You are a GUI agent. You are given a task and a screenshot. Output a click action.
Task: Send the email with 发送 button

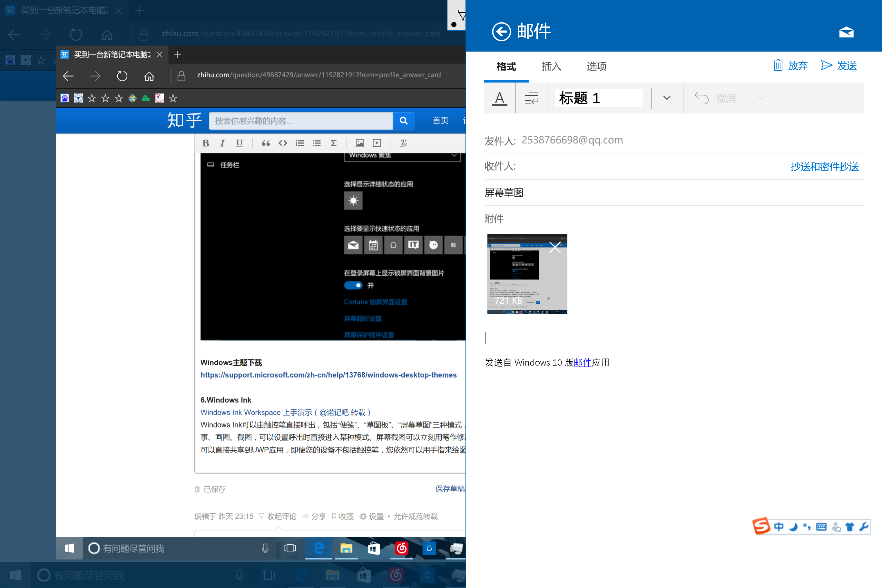(838, 66)
